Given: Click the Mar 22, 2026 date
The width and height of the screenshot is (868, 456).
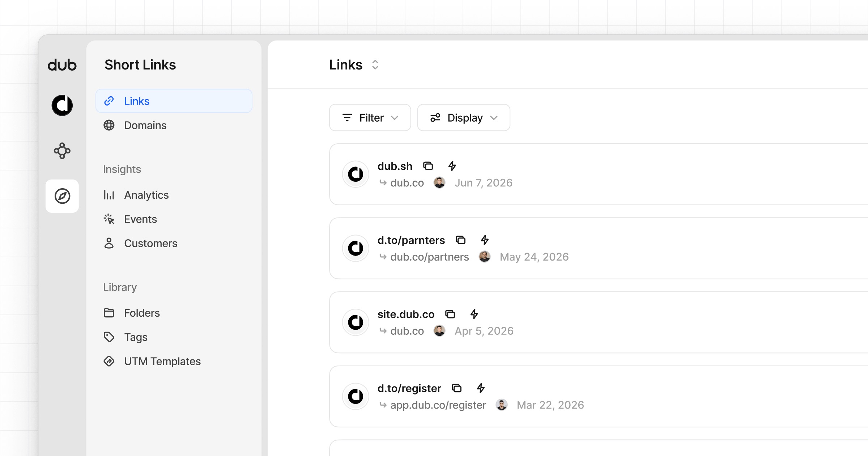Looking at the screenshot, I should pos(550,405).
